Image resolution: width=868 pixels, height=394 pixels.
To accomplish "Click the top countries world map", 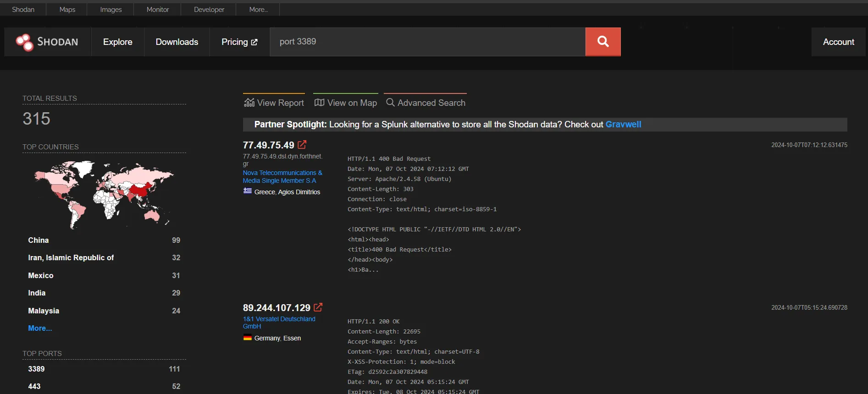I will point(104,195).
